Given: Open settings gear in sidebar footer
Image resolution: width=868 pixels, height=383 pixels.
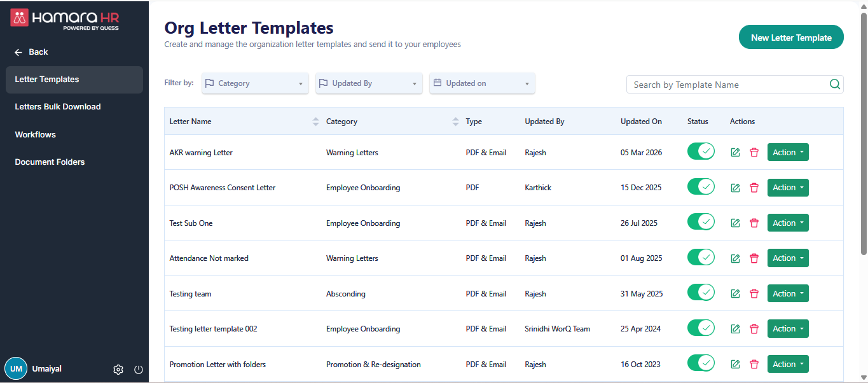Looking at the screenshot, I should coord(118,370).
